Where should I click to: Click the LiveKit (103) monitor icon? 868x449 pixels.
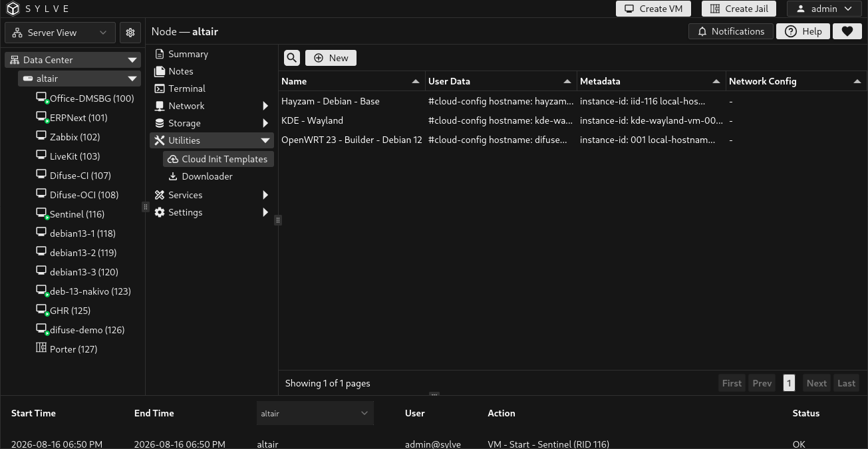pyautogui.click(x=41, y=155)
